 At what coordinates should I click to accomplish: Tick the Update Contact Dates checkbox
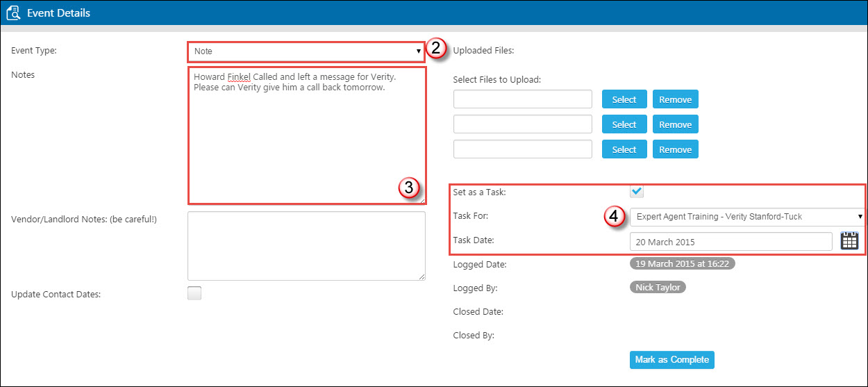(x=194, y=293)
